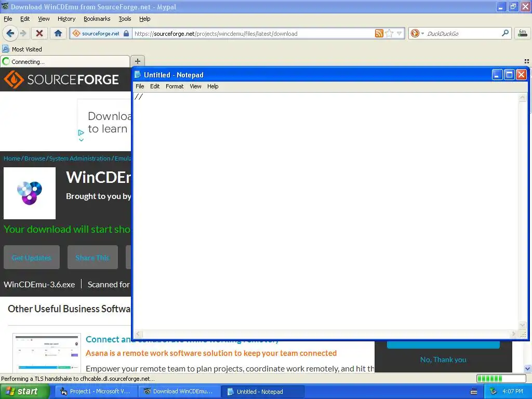Click the Asana ad screenshot thumbnail
The height and width of the screenshot is (399, 532).
tap(47, 352)
